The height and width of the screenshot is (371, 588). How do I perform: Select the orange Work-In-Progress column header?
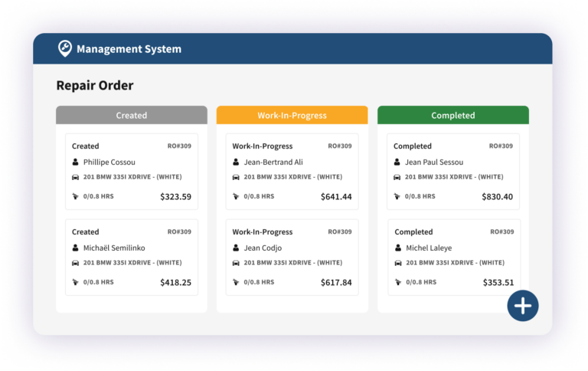(x=292, y=115)
